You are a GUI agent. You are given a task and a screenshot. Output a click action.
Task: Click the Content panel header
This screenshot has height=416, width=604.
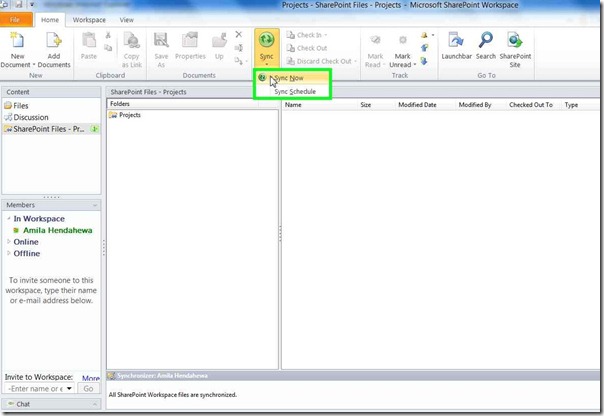click(x=52, y=92)
